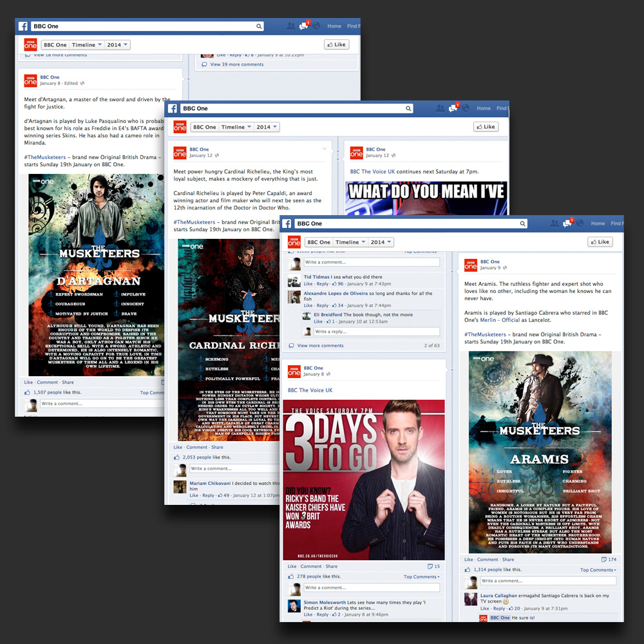Viewport: 644px width, 644px height.
Task: Click Home in the d'Artagnan window top bar
Action: click(334, 26)
